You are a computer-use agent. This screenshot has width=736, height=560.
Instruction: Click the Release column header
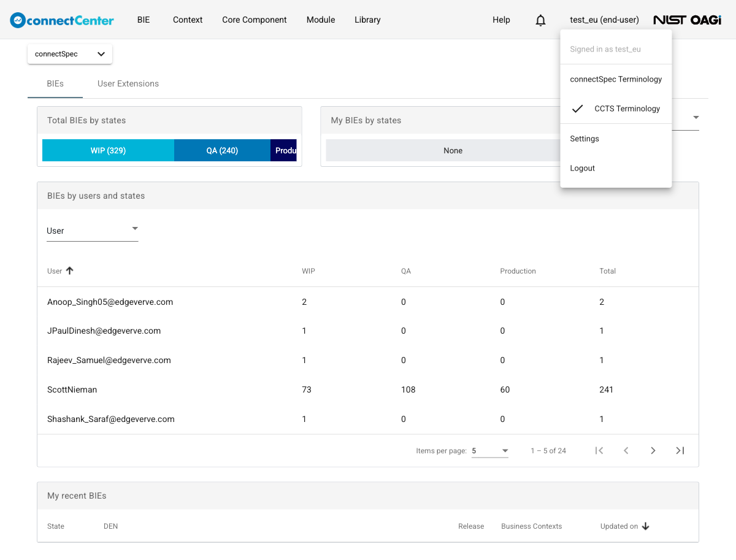471,526
